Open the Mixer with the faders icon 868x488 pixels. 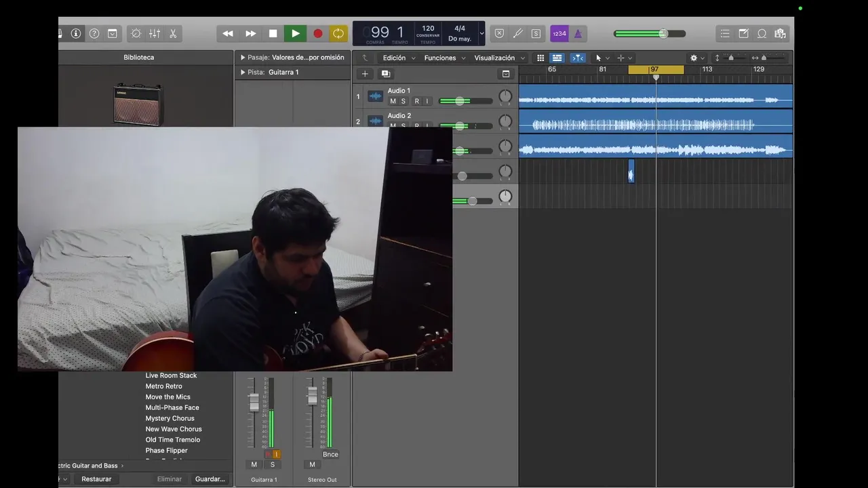(155, 33)
